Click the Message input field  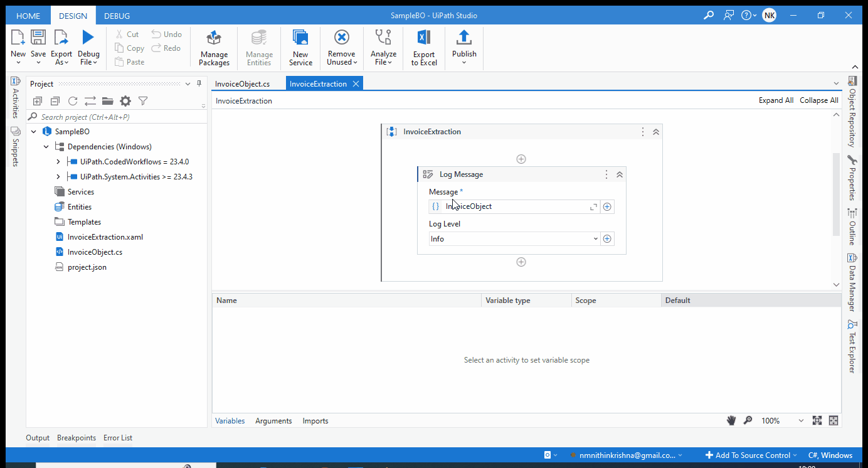[x=514, y=206]
